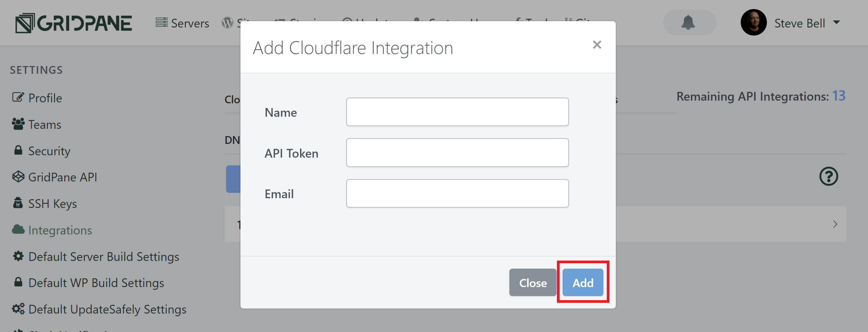Viewport: 868px width, 332px height.
Task: Click Steve Bell's avatar picture
Action: coord(753,22)
